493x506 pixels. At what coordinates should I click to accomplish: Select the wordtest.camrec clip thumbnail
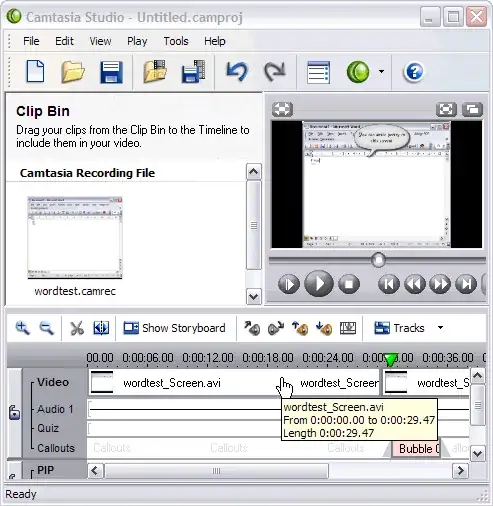pyautogui.click(x=75, y=237)
